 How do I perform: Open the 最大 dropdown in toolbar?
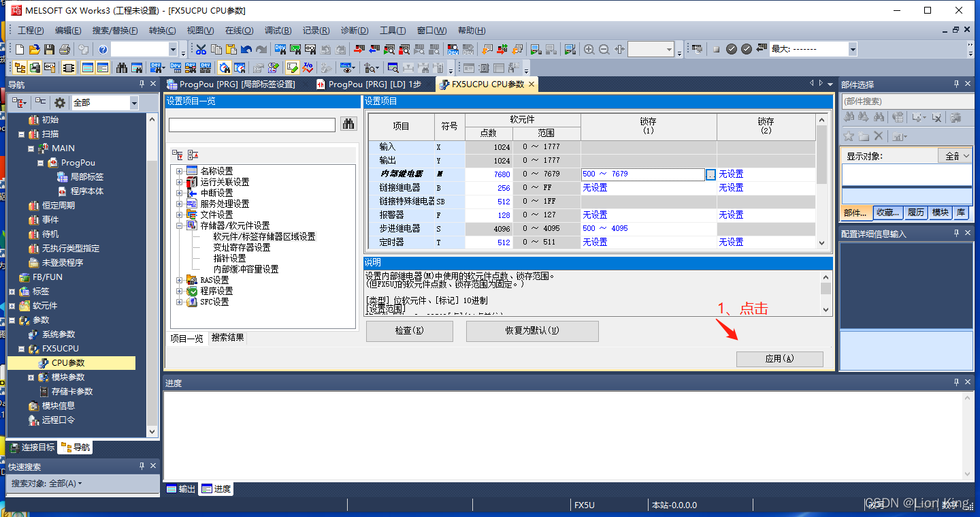tap(853, 49)
